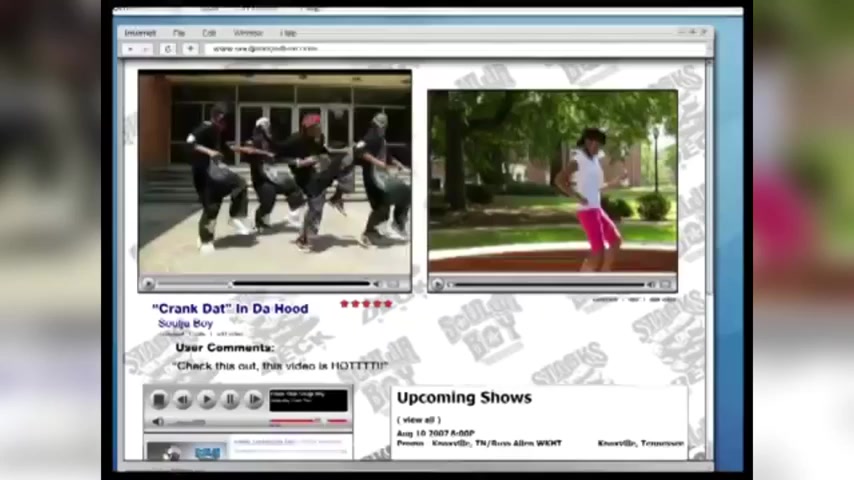Skip to next track in music player

[254, 400]
